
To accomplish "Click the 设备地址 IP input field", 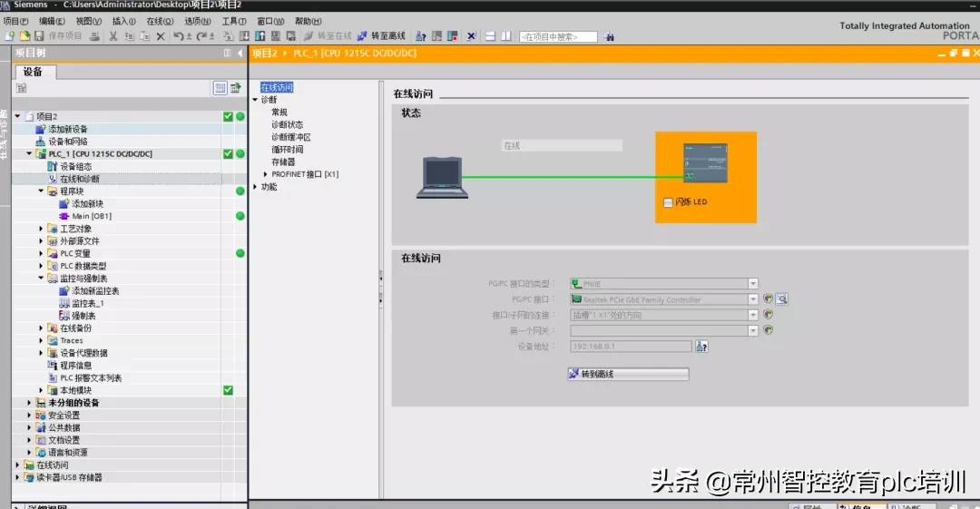I will (x=631, y=347).
